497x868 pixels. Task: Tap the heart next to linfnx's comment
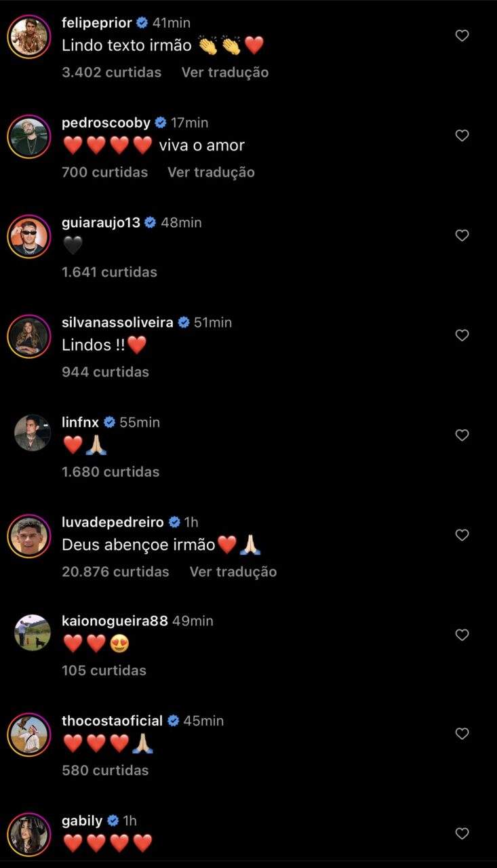click(462, 435)
